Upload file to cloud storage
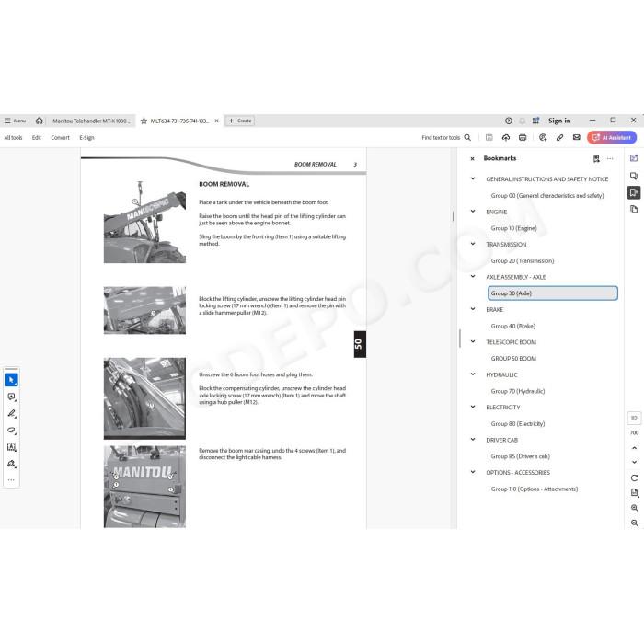 506,138
